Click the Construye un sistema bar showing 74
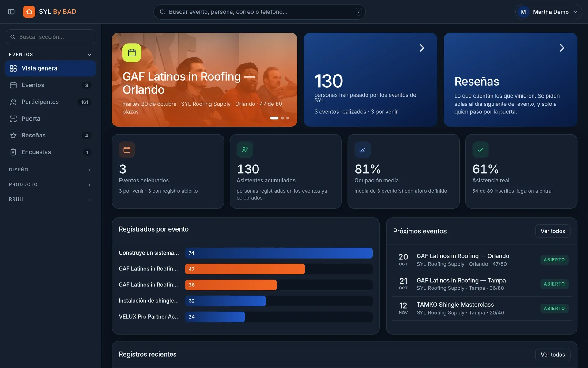588x368 pixels. point(279,253)
